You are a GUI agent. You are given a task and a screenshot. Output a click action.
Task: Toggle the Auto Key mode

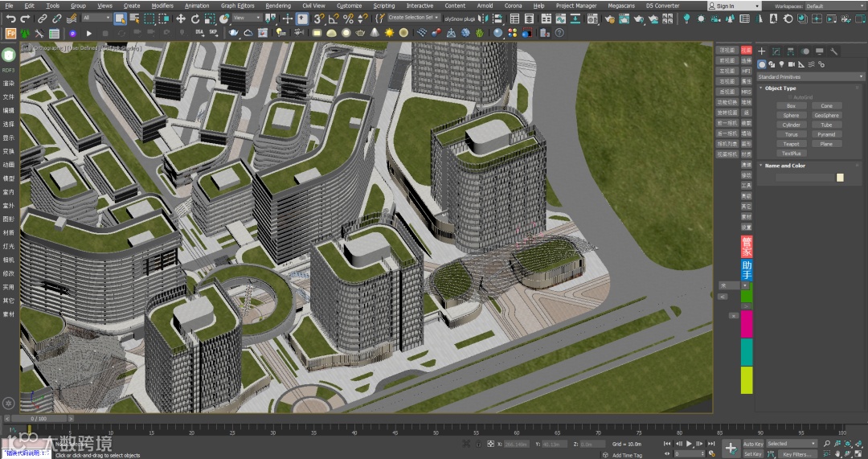coord(752,444)
